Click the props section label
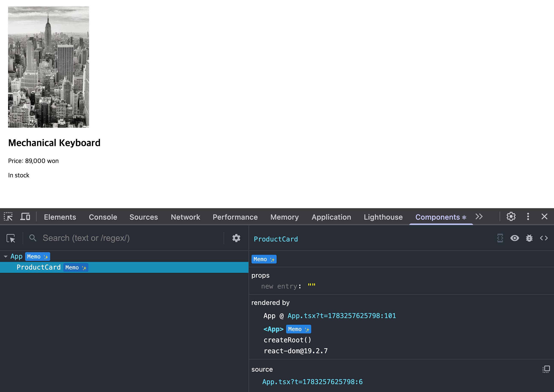Image resolution: width=554 pixels, height=392 pixels. point(260,276)
